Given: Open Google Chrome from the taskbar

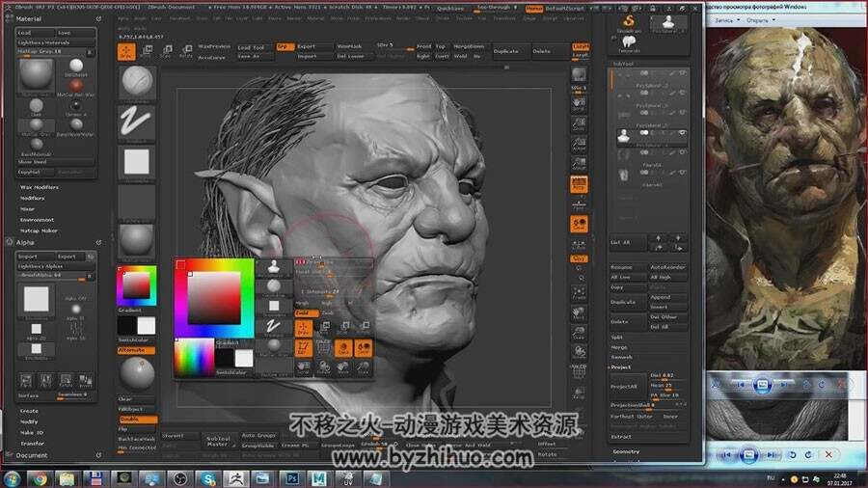Looking at the screenshot, I should 40,478.
